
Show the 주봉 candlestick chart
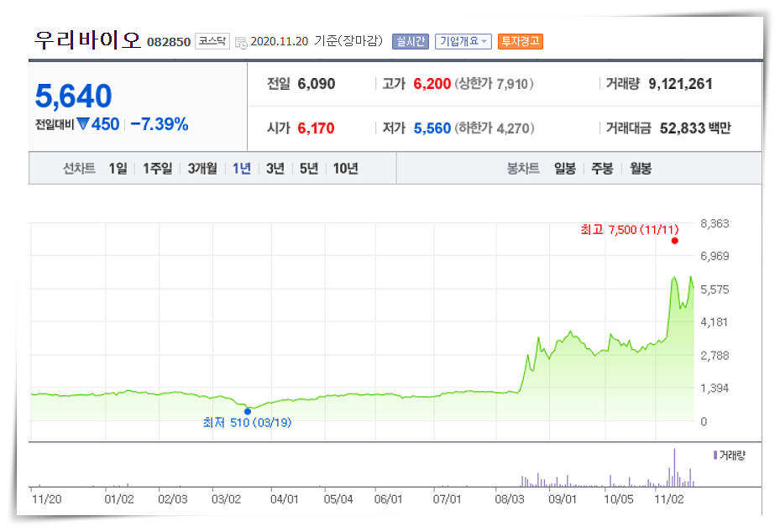click(x=602, y=169)
